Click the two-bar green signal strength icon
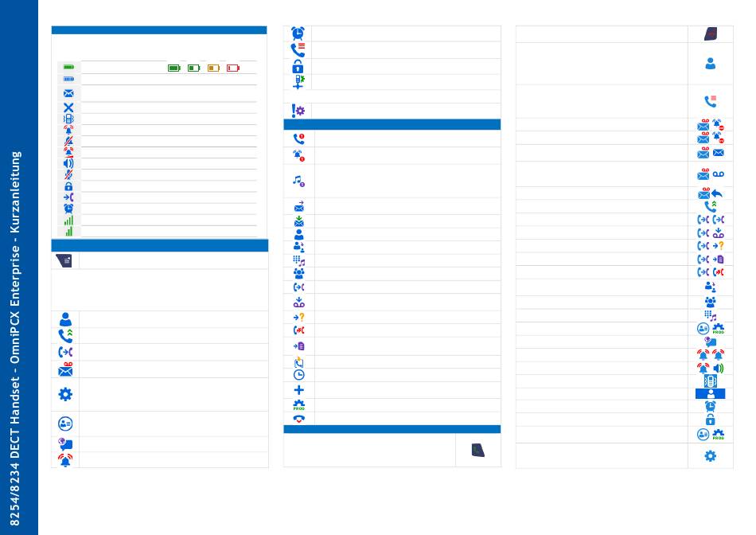The image size is (756, 535). pos(68,232)
